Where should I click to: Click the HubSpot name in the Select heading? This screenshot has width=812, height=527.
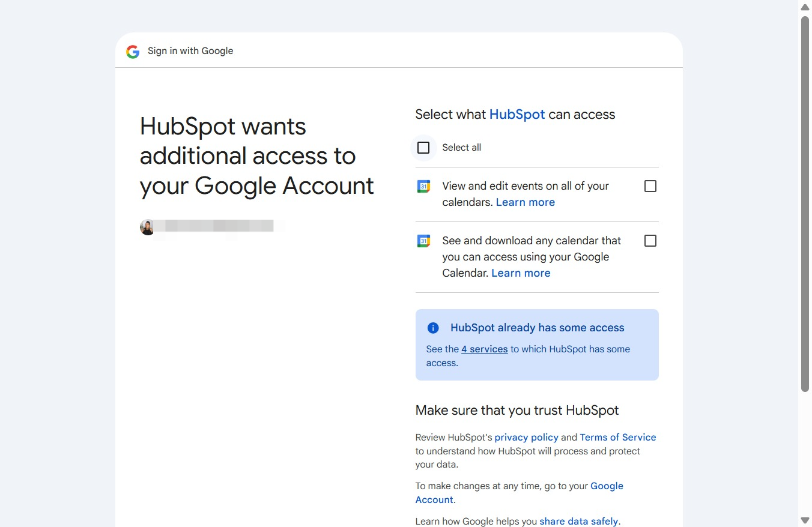point(517,115)
